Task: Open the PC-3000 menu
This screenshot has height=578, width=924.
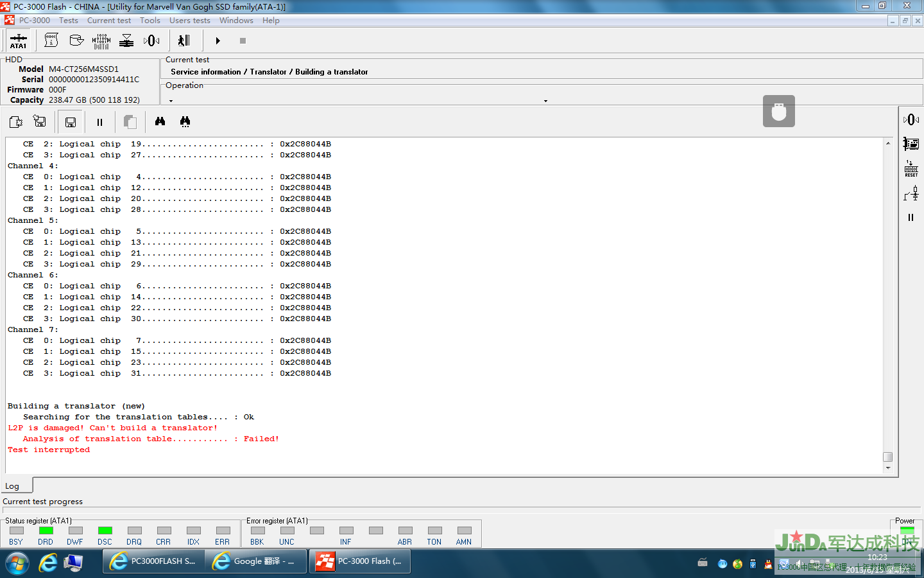Action: [x=35, y=21]
